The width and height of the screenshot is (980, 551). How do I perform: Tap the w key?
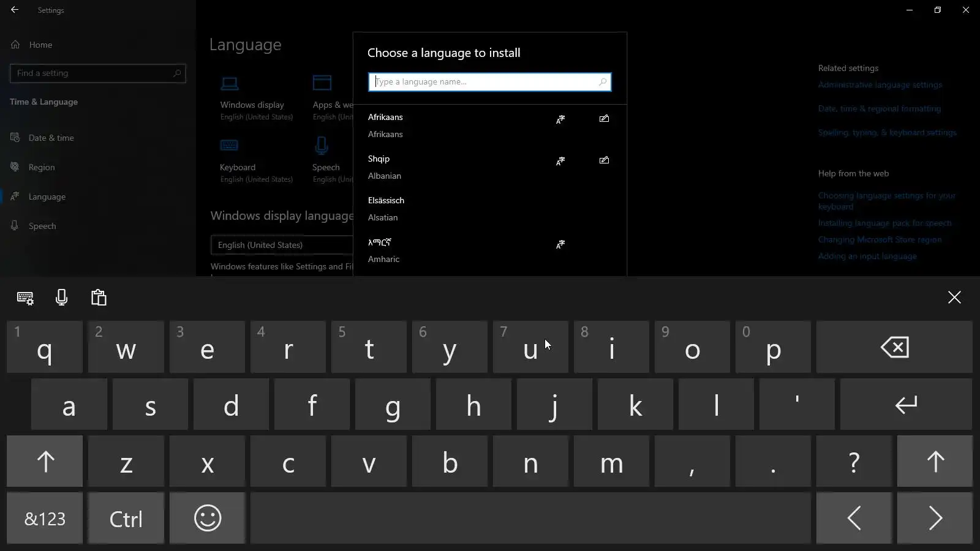coord(126,347)
